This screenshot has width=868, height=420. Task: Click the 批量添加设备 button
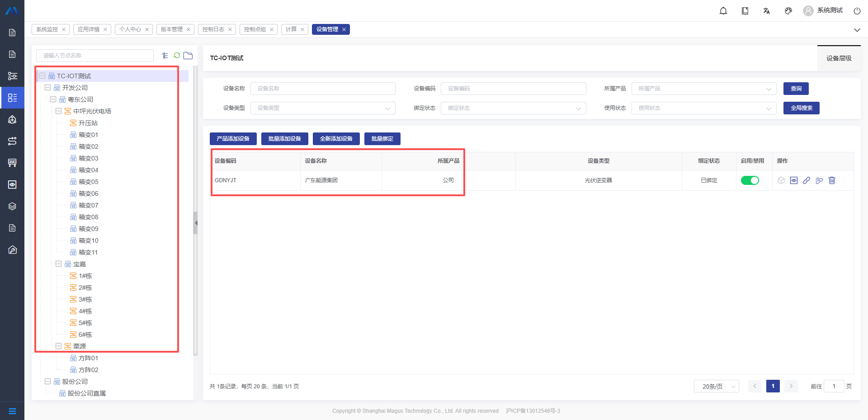click(284, 139)
